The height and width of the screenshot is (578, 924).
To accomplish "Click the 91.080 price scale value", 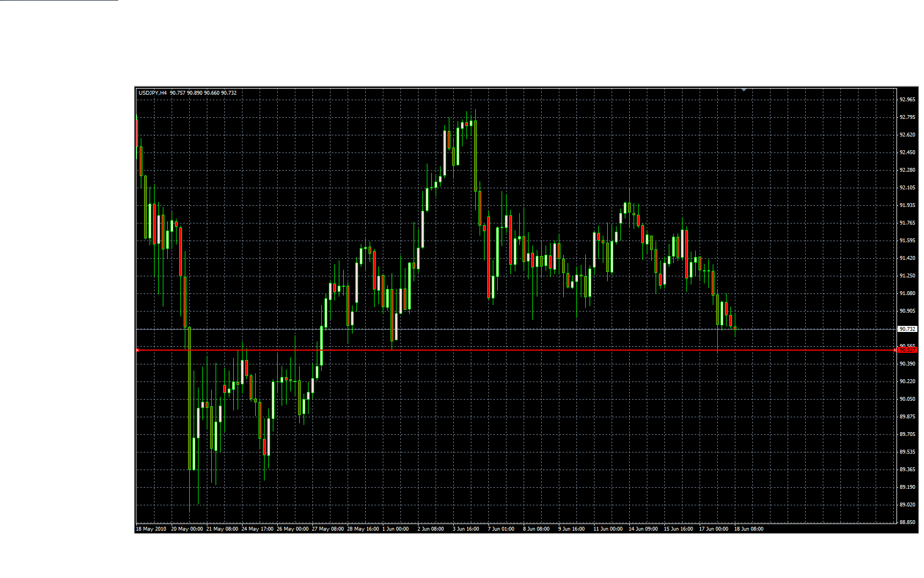I will pos(908,293).
